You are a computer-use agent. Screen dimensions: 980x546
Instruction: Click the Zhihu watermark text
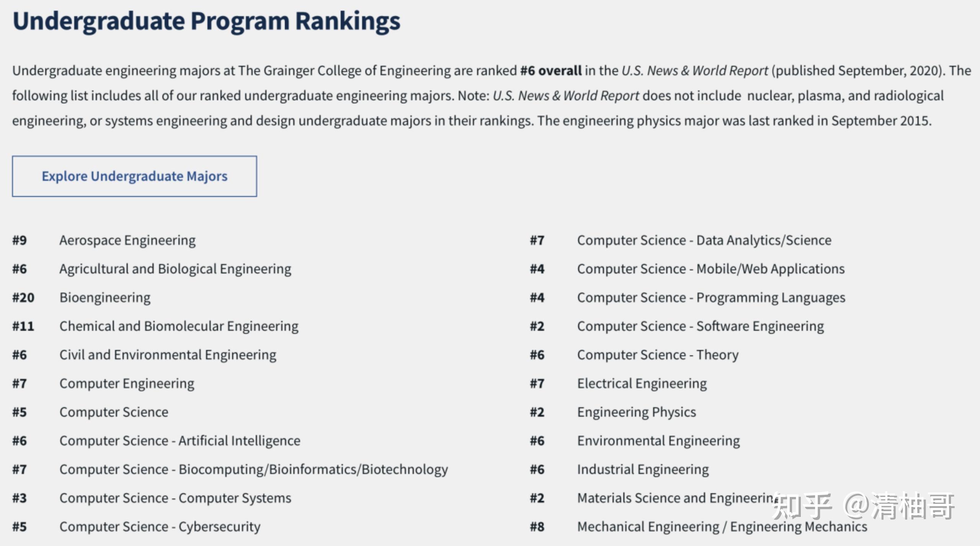click(863, 506)
